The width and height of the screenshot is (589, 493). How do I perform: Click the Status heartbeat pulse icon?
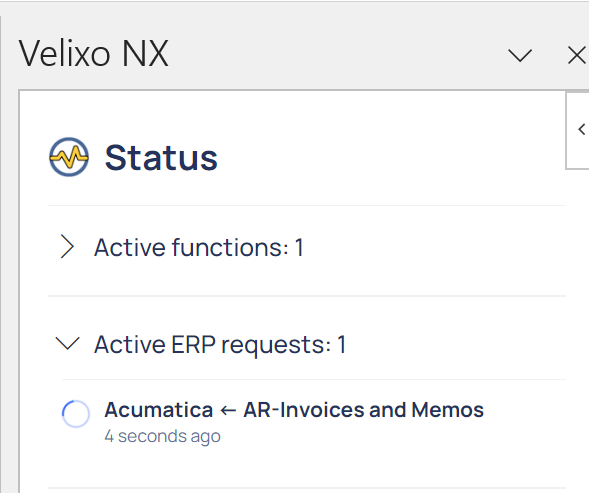69,157
